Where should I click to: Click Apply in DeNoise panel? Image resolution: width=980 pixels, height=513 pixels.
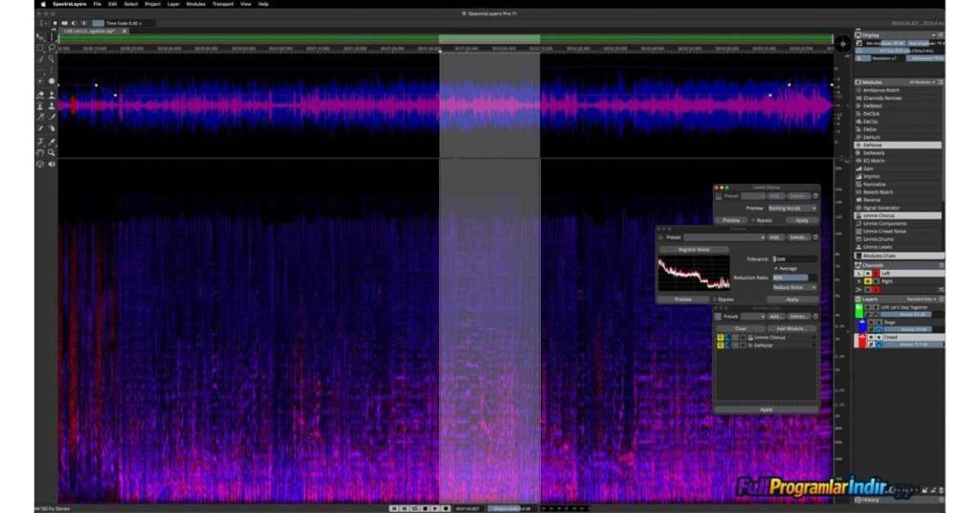[x=792, y=300]
